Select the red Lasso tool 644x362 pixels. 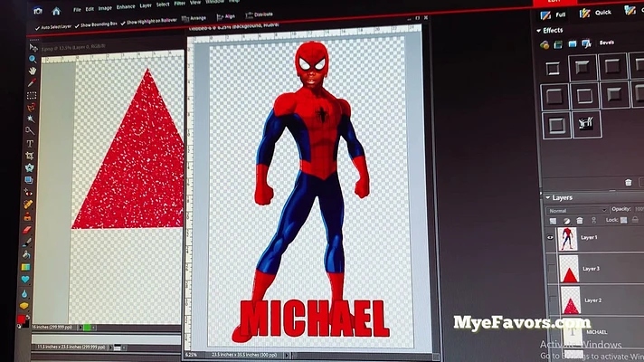point(32,108)
